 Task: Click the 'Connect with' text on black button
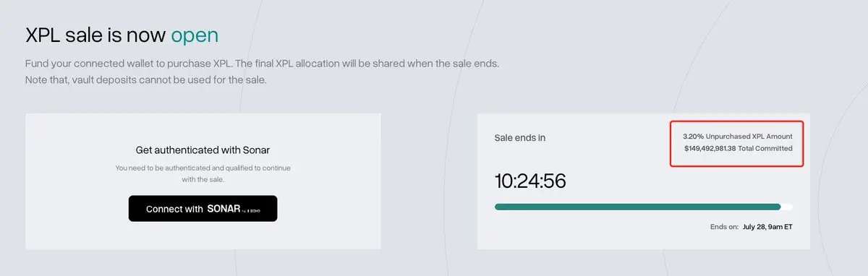point(174,209)
